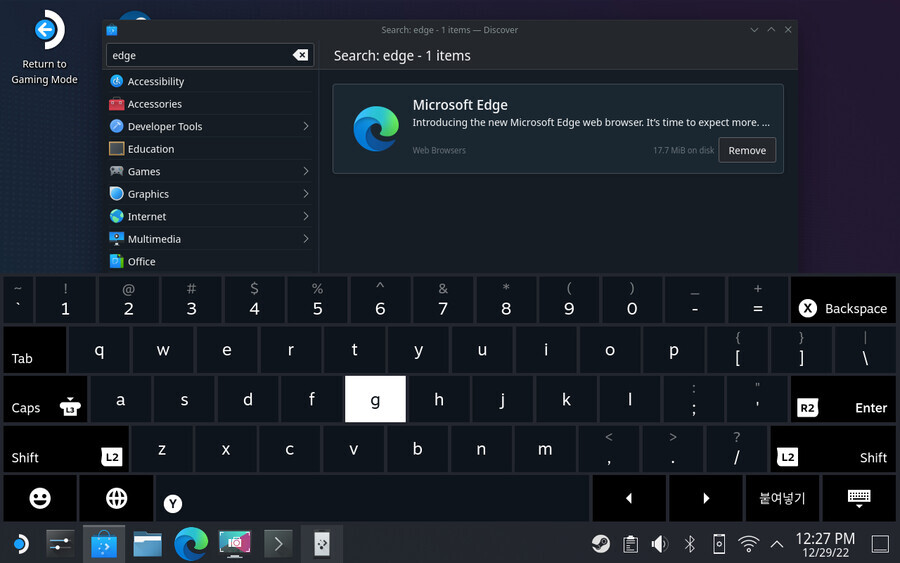The image size is (900, 563).
Task: Tap the Tab key on virtual keyboard
Action: [35, 350]
